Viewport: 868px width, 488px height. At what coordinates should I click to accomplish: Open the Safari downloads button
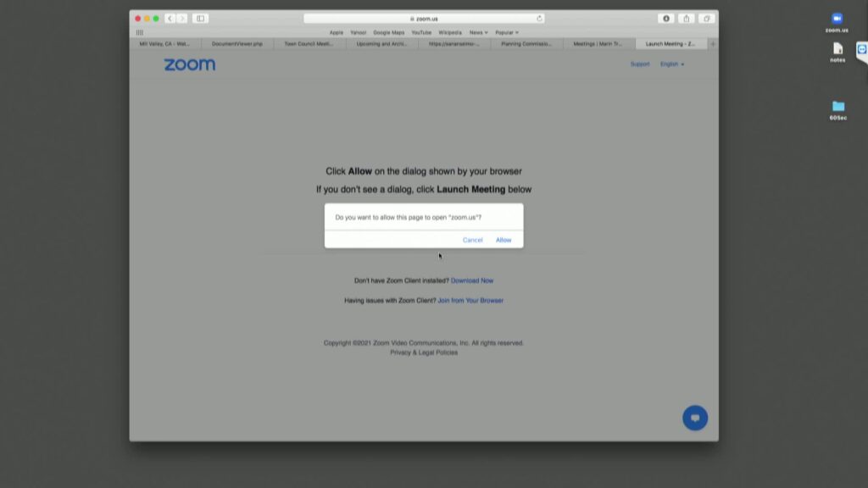click(666, 19)
